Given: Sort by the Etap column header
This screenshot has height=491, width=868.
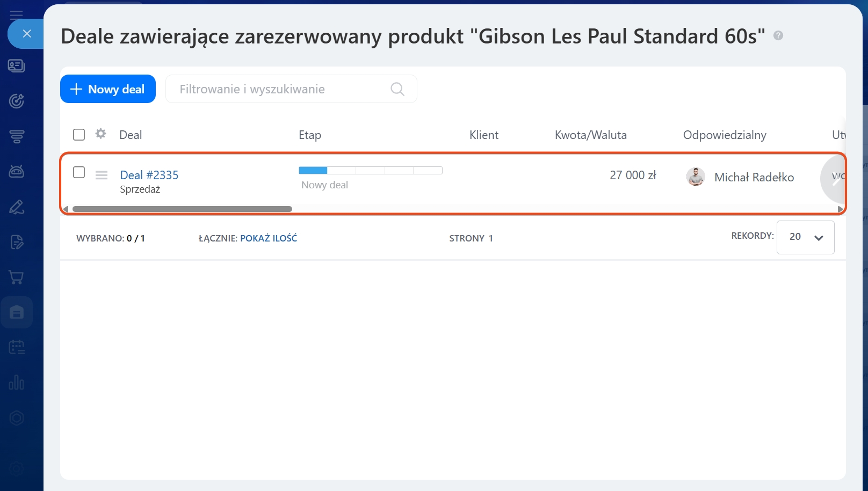Looking at the screenshot, I should pyautogui.click(x=310, y=135).
